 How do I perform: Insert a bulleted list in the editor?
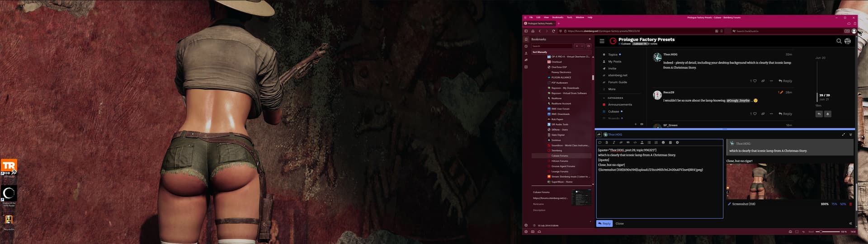pos(649,143)
